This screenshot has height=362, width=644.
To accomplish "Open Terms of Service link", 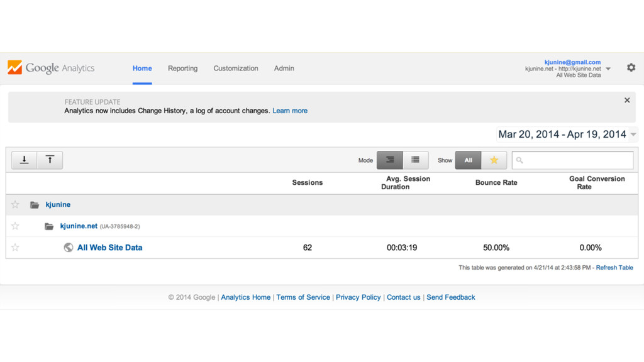I will (303, 297).
